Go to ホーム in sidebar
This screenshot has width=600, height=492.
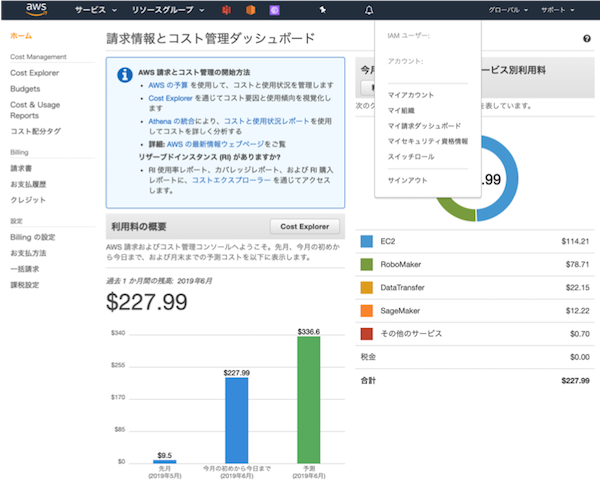click(x=21, y=36)
